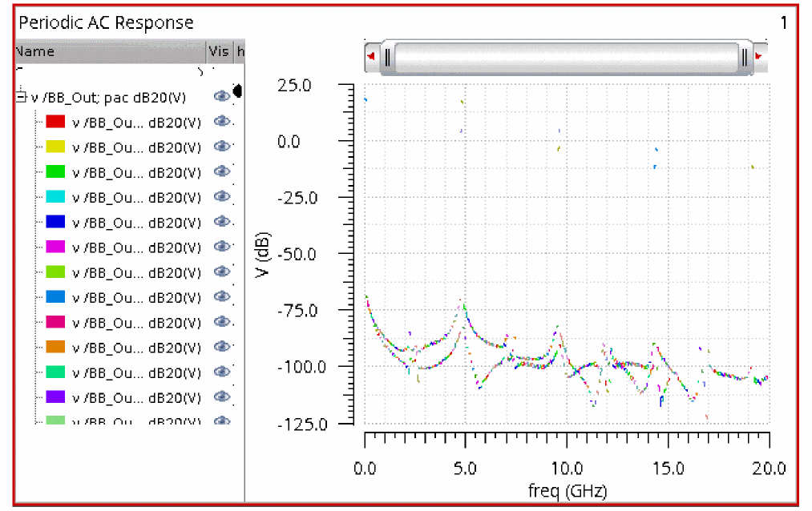This screenshot has height=511, width=812.
Task: Click the middle of the horizontal zoom scrollbar
Action: click(x=565, y=57)
